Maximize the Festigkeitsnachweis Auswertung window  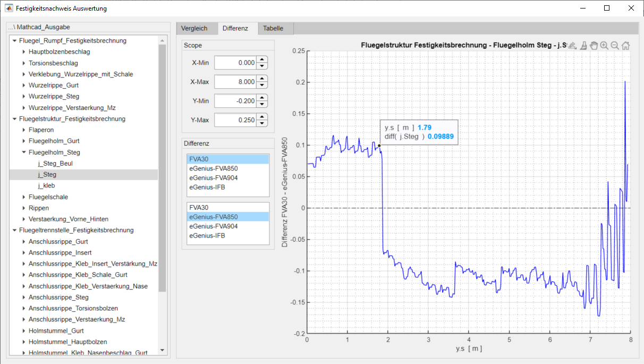(x=607, y=9)
